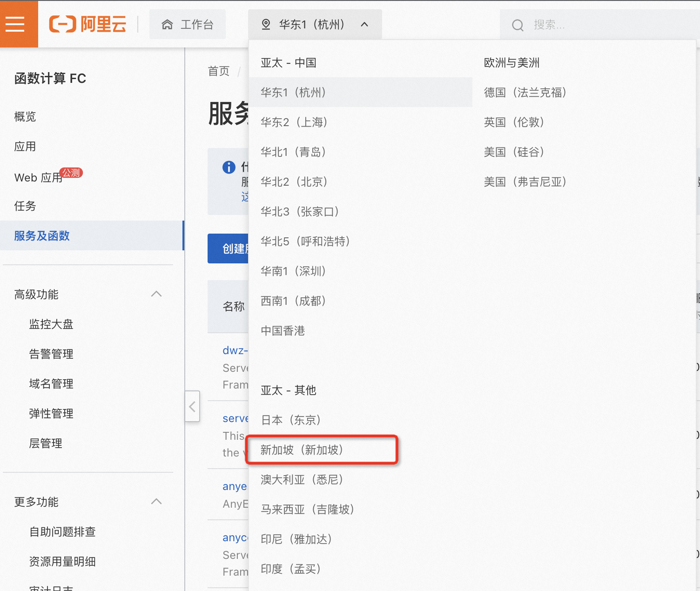
Task: Open 告警管理 in the sidebar
Action: point(51,354)
